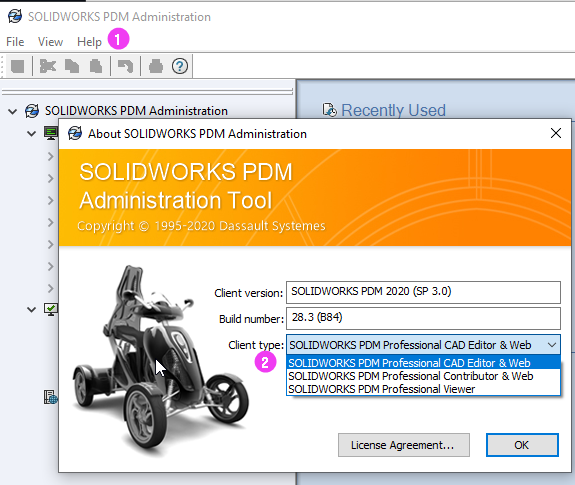Open the View menu
Image resolution: width=575 pixels, height=485 pixels.
[x=50, y=41]
